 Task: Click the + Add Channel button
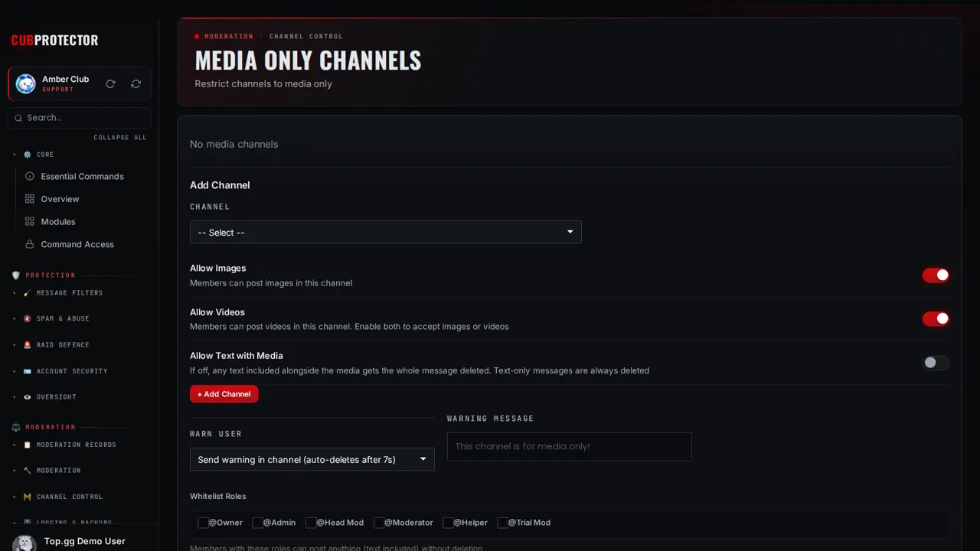click(x=224, y=394)
